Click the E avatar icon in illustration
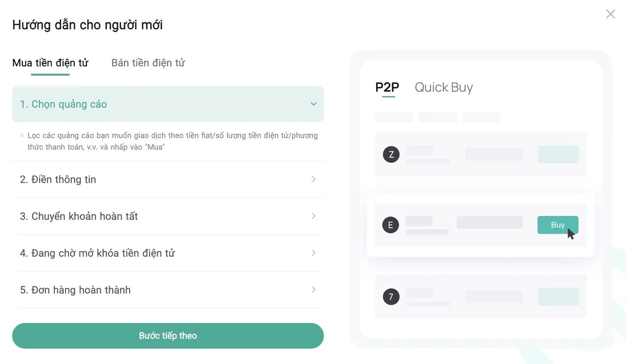The image size is (626, 364). tap(391, 225)
